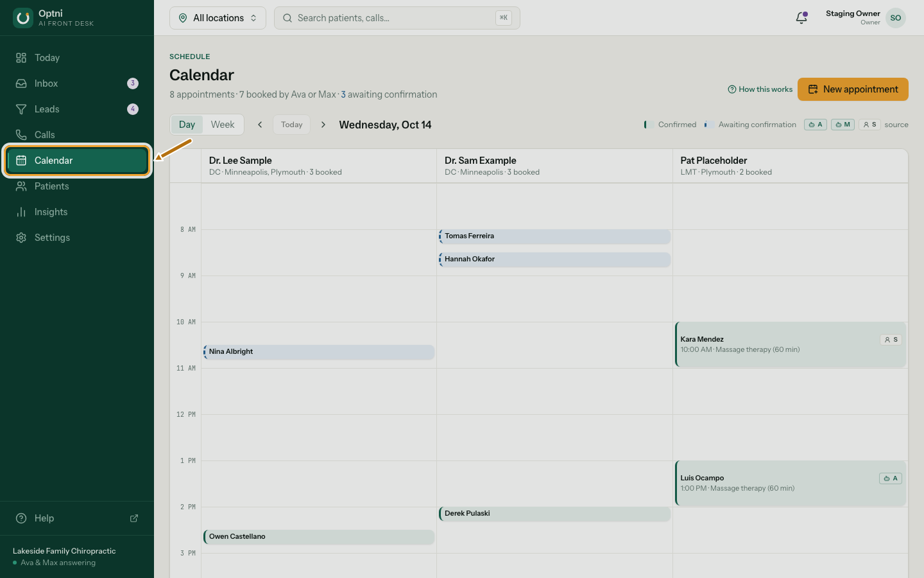Open the notifications bell
The image size is (924, 578).
pyautogui.click(x=801, y=18)
